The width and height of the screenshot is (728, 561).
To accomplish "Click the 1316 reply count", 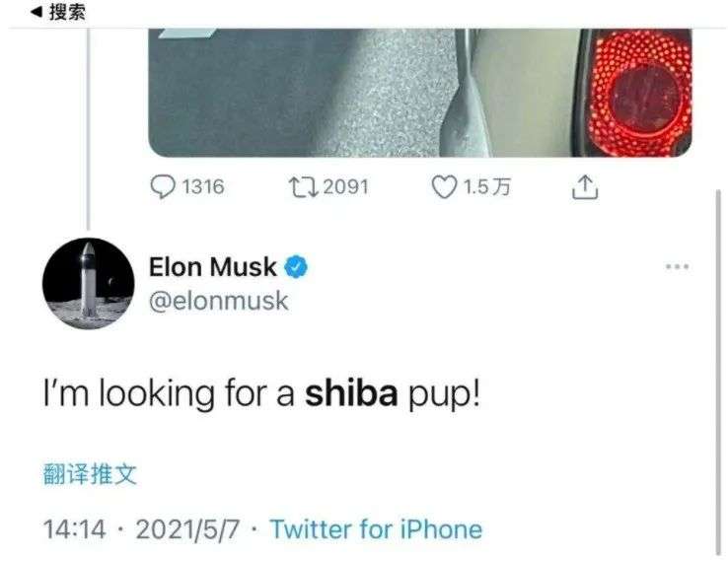I will click(x=202, y=185).
